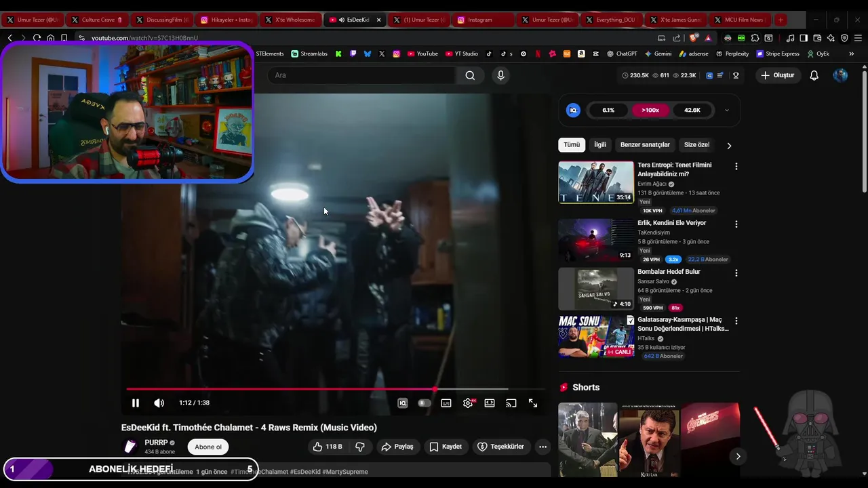This screenshot has width=868, height=488.
Task: Mute the video volume
Action: [159, 403]
